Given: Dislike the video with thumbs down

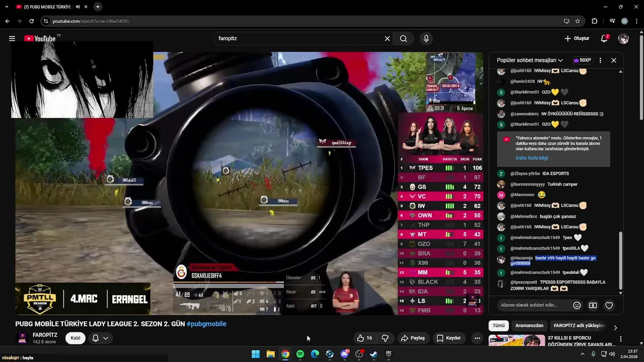Looking at the screenshot, I should (x=385, y=338).
